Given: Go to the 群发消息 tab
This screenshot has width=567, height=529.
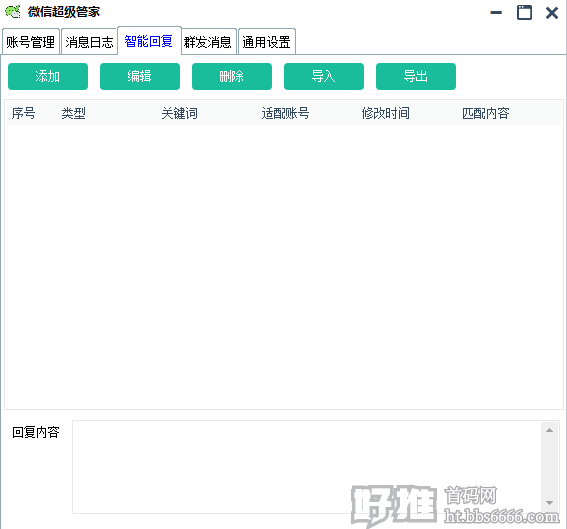Looking at the screenshot, I should (208, 42).
